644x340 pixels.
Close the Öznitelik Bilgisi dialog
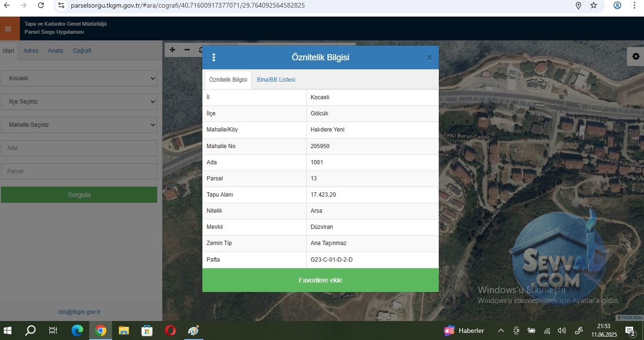429,57
